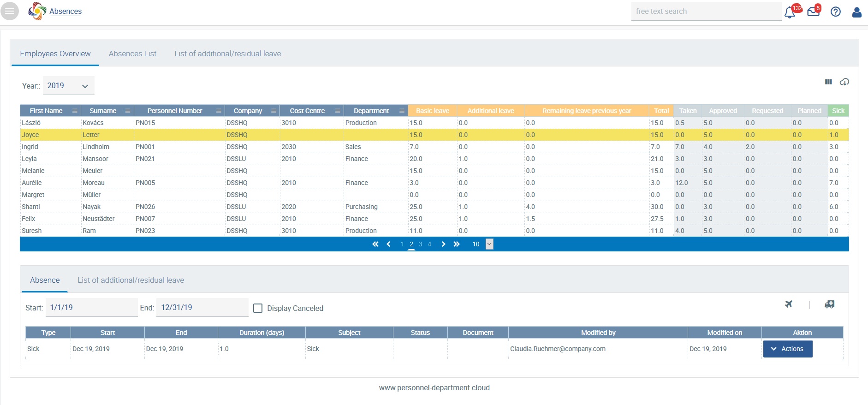Sort absences by Modified on header

[725, 333]
